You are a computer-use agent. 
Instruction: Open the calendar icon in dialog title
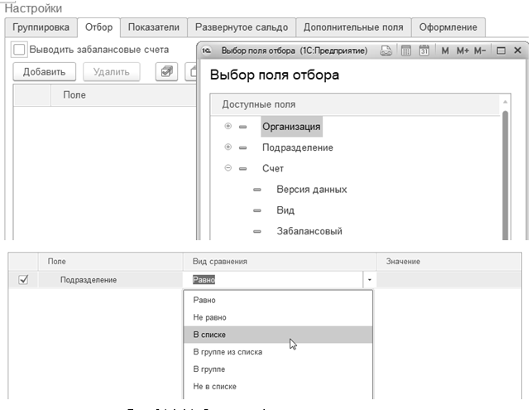[x=424, y=51]
